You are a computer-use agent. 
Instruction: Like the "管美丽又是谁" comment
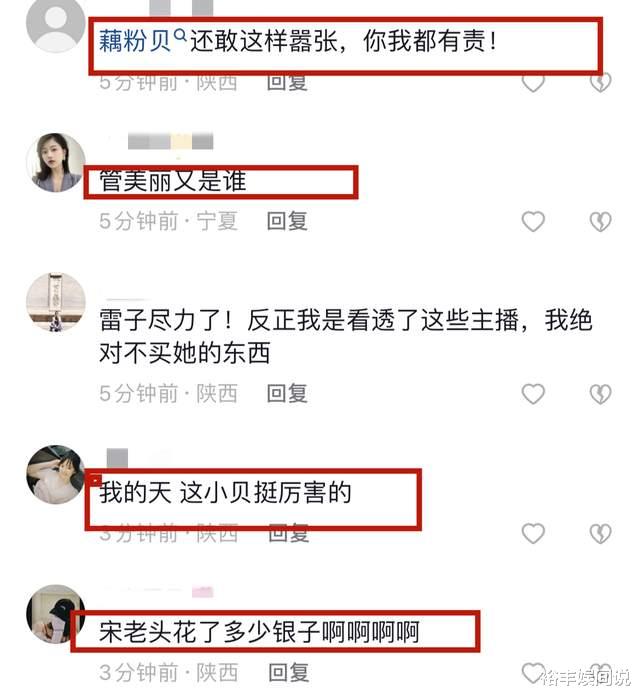point(533,222)
